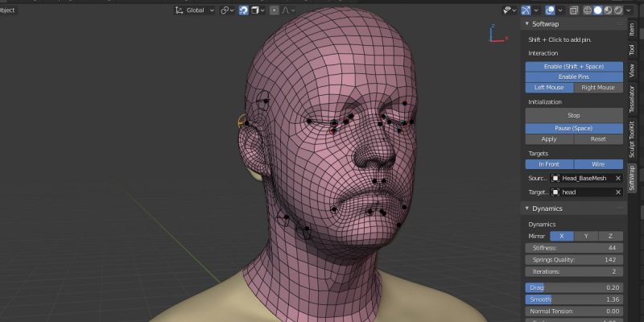Toggle the snapping magnet icon

[243, 10]
